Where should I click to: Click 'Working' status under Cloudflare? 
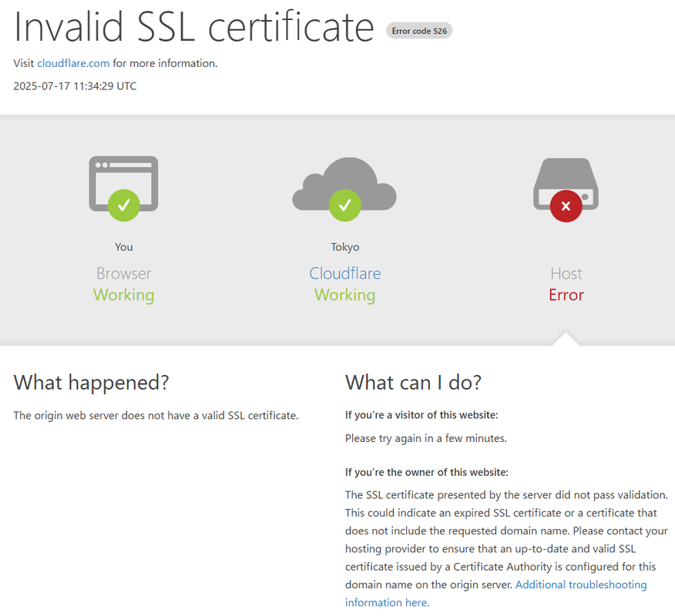coord(344,295)
